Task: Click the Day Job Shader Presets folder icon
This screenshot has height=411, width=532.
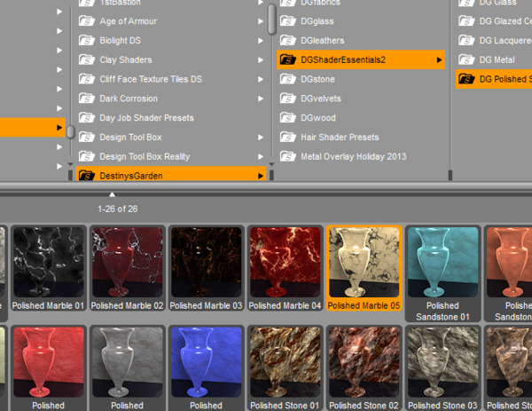Action: click(87, 118)
